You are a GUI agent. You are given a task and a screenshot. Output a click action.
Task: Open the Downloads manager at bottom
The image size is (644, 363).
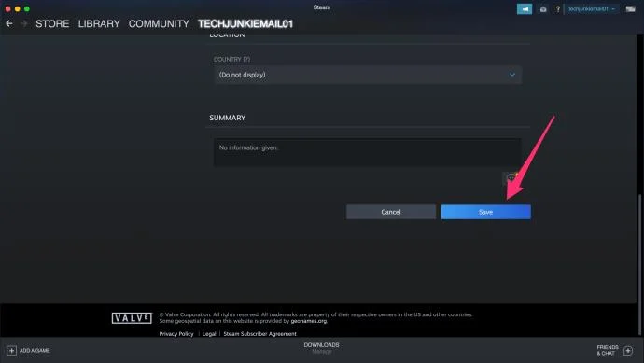[x=322, y=348]
